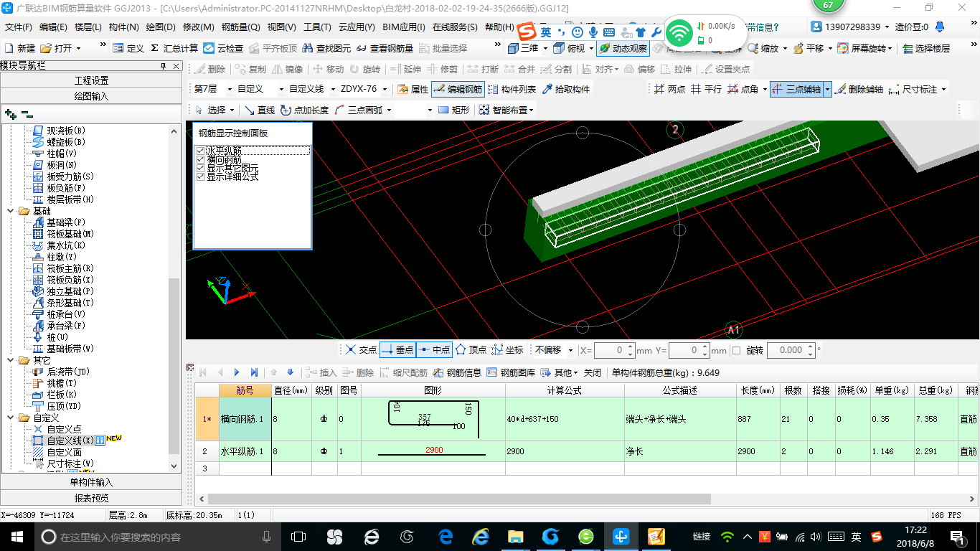Click 关闭 in the rebar table toolbar
The width and height of the screenshot is (980, 551).
[593, 372]
